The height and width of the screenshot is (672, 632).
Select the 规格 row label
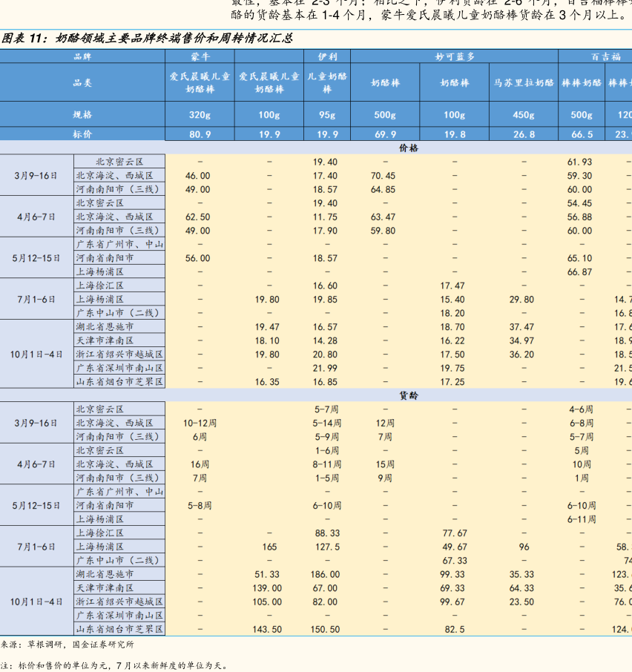pos(82,114)
